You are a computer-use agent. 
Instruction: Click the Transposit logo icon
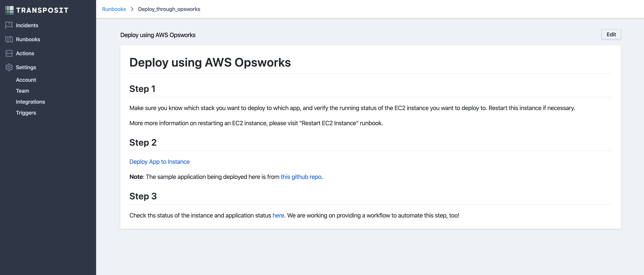point(9,10)
